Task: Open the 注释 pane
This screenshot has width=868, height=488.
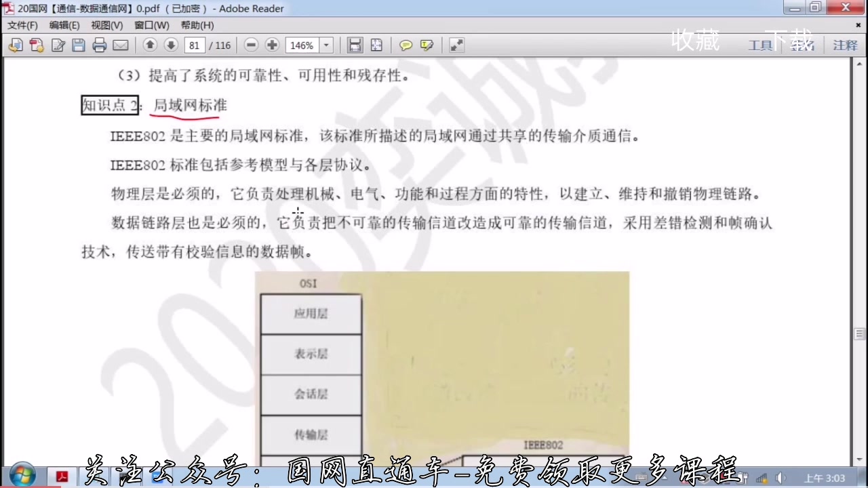Action: click(x=846, y=45)
